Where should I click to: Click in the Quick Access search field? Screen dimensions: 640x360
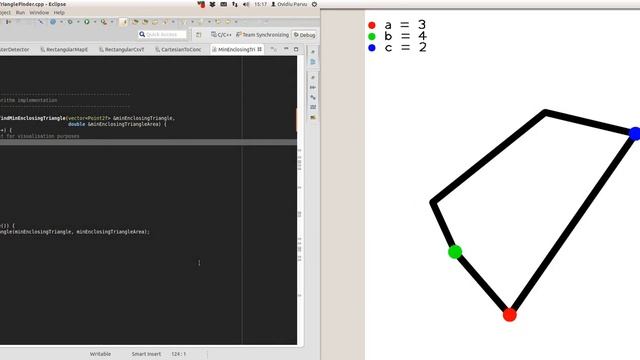coord(162,35)
